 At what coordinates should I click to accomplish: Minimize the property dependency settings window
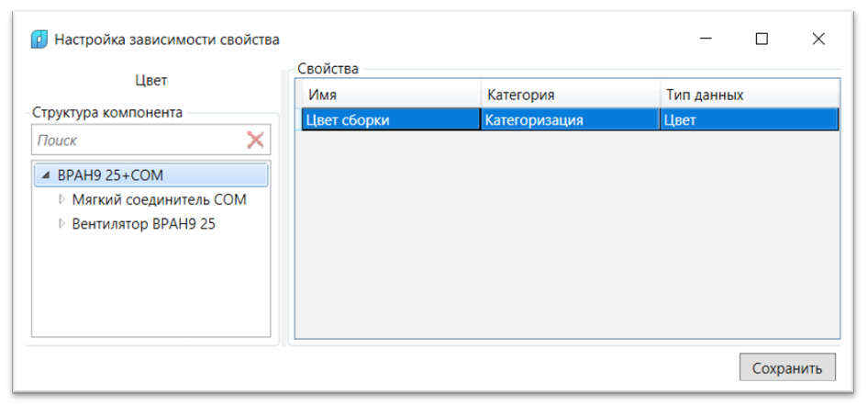point(706,39)
